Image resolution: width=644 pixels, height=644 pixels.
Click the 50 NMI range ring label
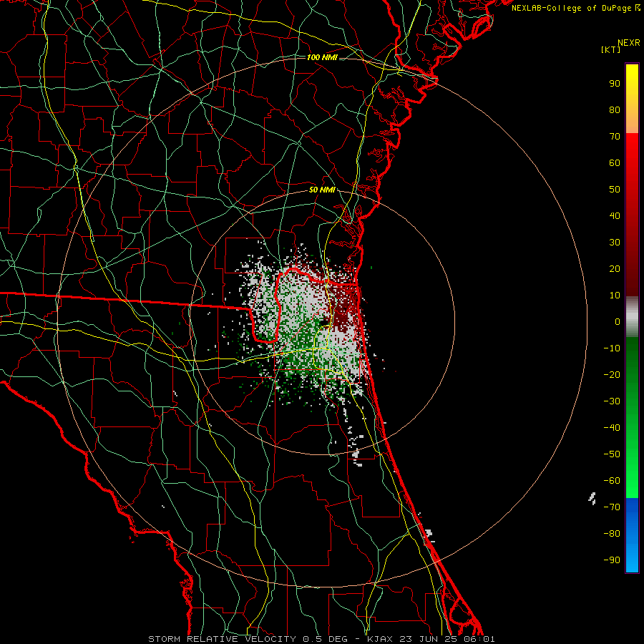322,190
